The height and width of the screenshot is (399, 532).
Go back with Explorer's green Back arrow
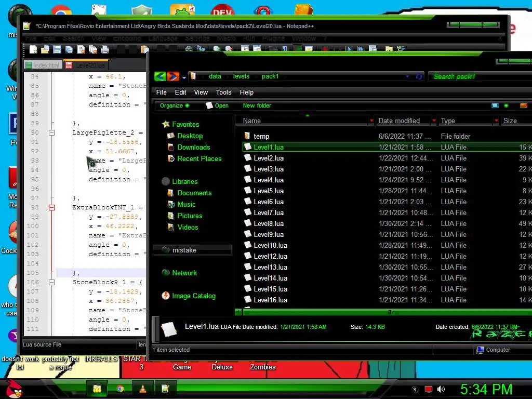coord(160,76)
